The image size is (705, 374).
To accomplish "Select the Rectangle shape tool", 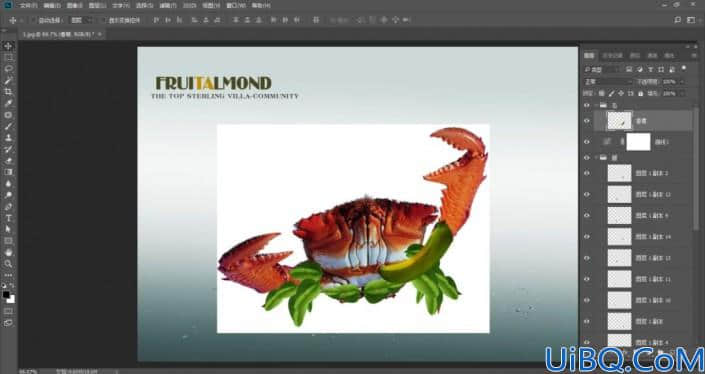I will [8, 241].
